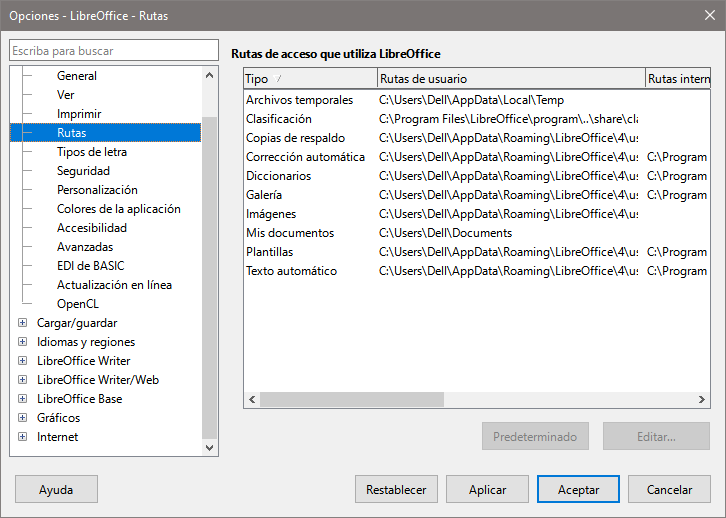Viewport: 726px width, 518px height.
Task: Select the Gráficos category label
Action: point(58,418)
